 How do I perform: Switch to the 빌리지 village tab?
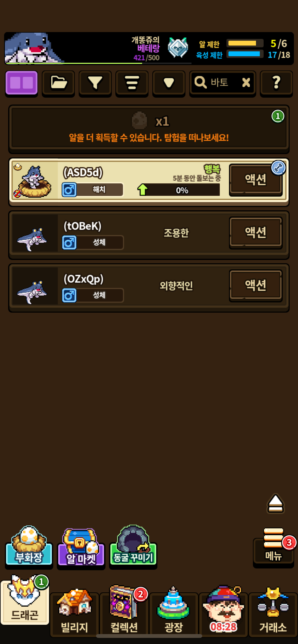click(74, 612)
